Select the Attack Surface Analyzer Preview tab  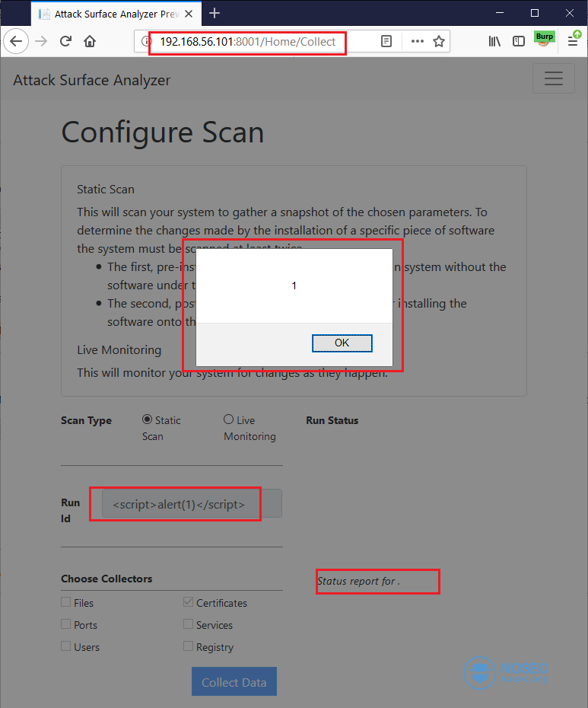pyautogui.click(x=116, y=14)
